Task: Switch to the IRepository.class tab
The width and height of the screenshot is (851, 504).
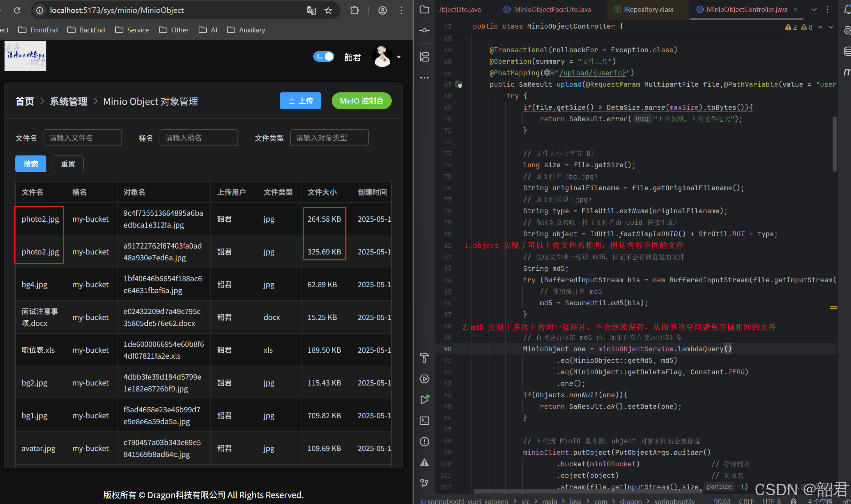Action: click(648, 9)
